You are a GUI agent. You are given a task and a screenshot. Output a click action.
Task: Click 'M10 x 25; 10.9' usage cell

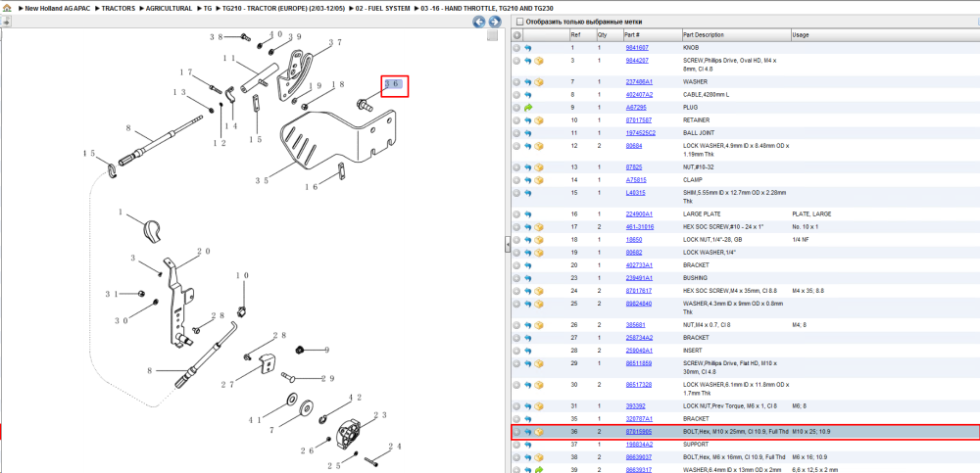tap(811, 432)
